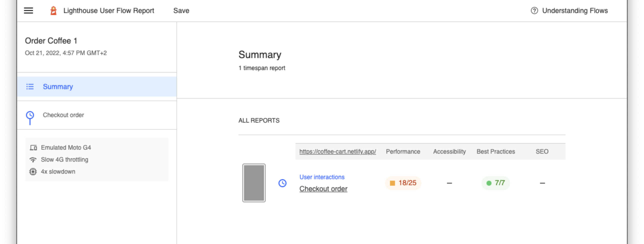Viewport: 644px width, 244px height.
Task: Click the SEO column header
Action: (542, 151)
